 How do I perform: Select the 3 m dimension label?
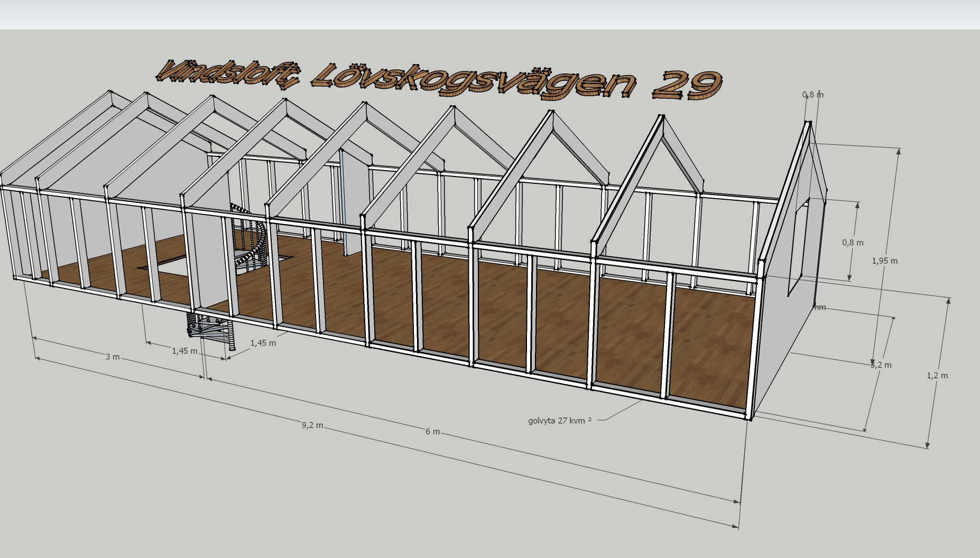coord(112,357)
